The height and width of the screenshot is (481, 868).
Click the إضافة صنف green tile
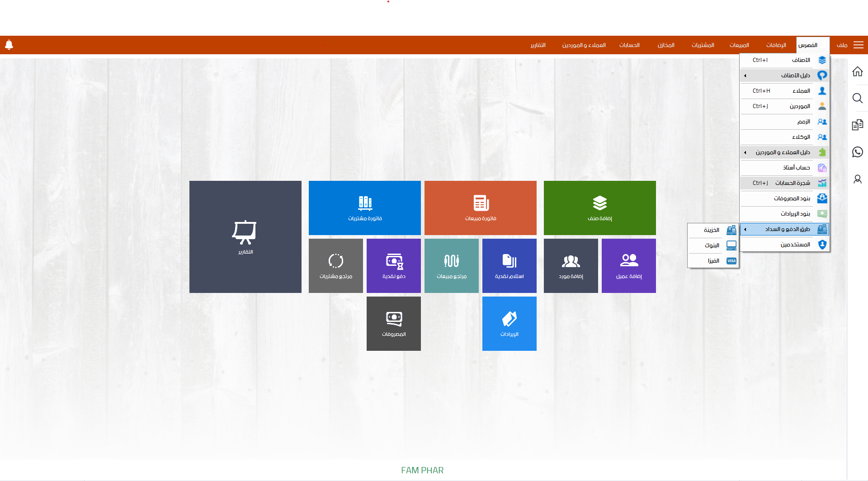point(599,207)
